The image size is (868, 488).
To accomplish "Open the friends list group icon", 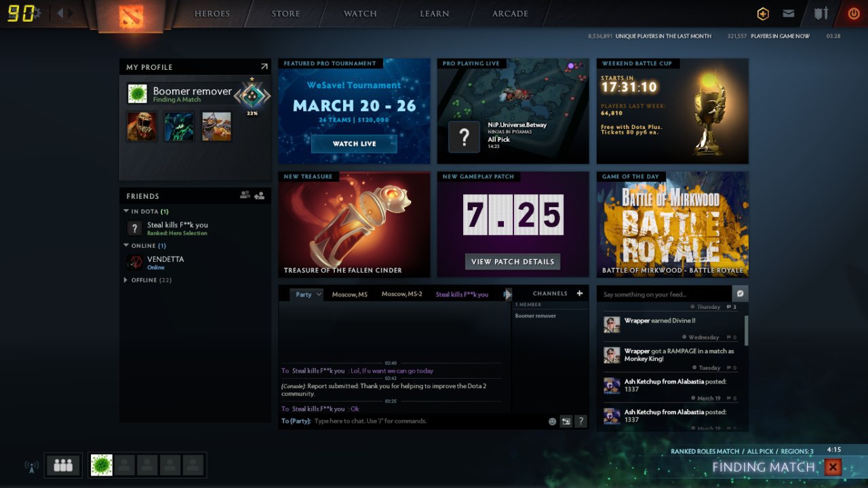I will pos(245,195).
